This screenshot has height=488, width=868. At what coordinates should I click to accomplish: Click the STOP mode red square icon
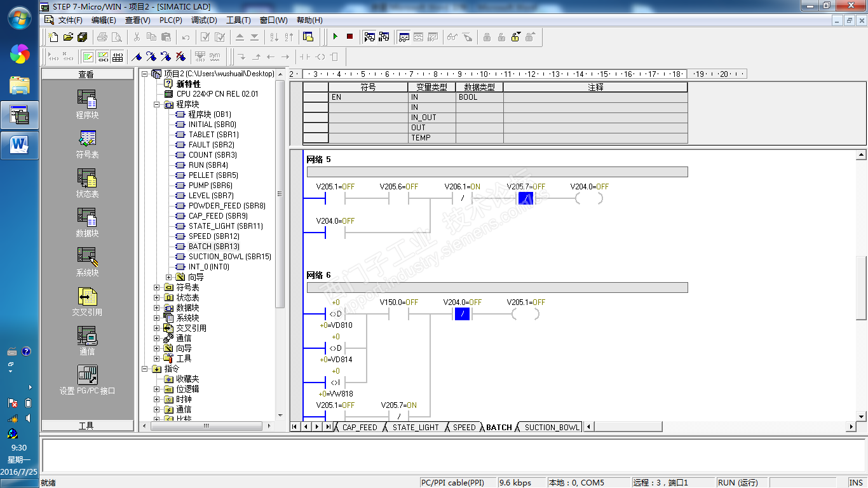(349, 37)
